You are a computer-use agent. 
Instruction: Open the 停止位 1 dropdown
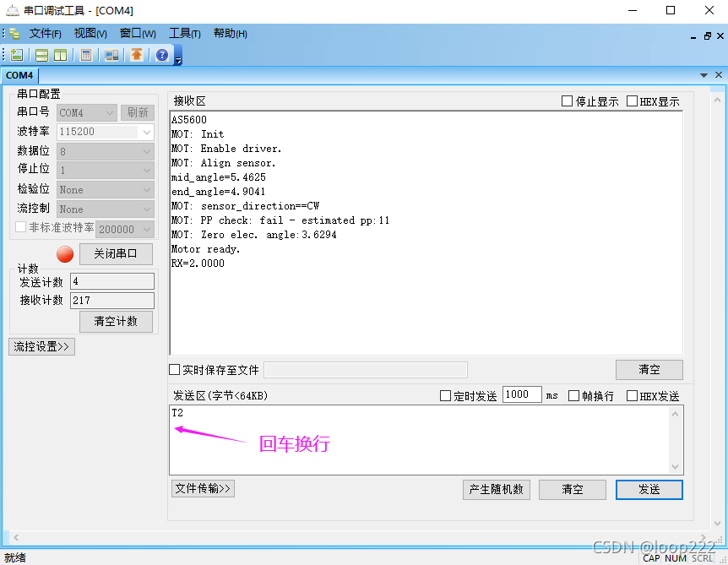pyautogui.click(x=106, y=171)
